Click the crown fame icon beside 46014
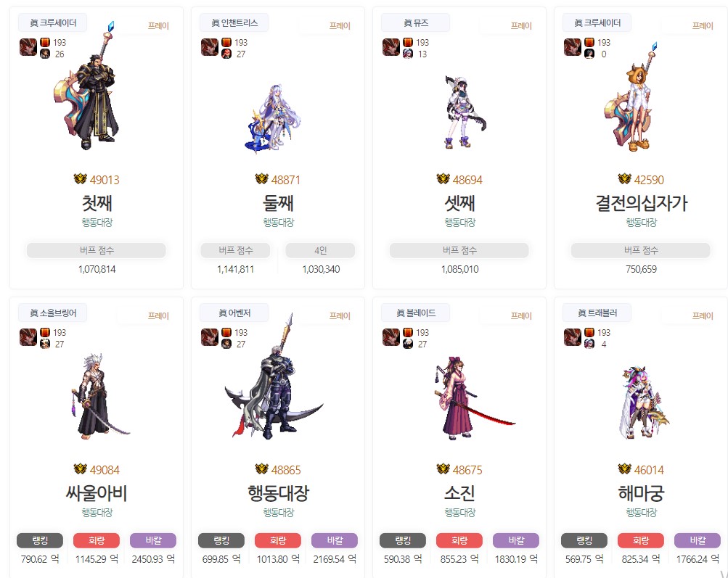Viewport: 728px width, 578px height. 624,469
